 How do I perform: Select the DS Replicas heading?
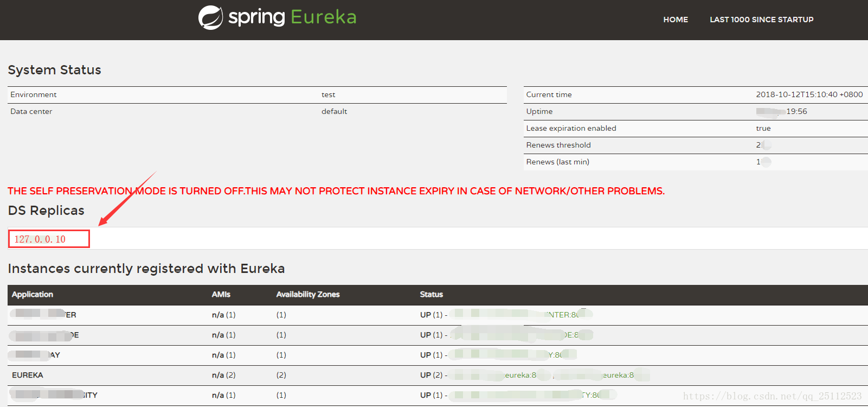point(46,211)
